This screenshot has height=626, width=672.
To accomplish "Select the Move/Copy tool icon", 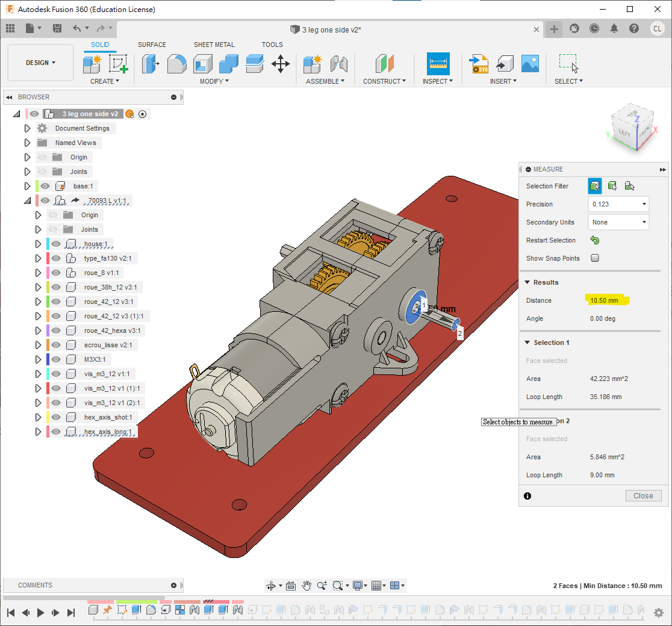I will point(281,64).
